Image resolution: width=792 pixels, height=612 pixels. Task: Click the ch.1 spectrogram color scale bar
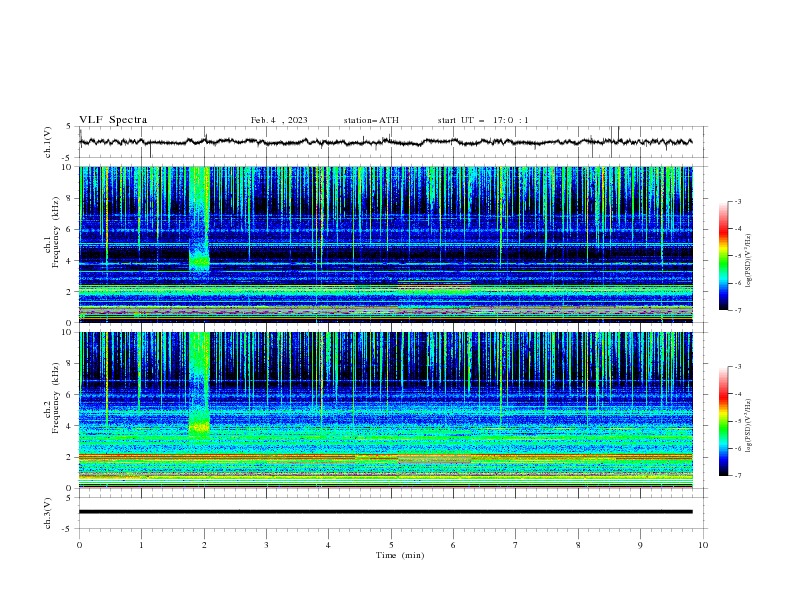click(x=723, y=256)
